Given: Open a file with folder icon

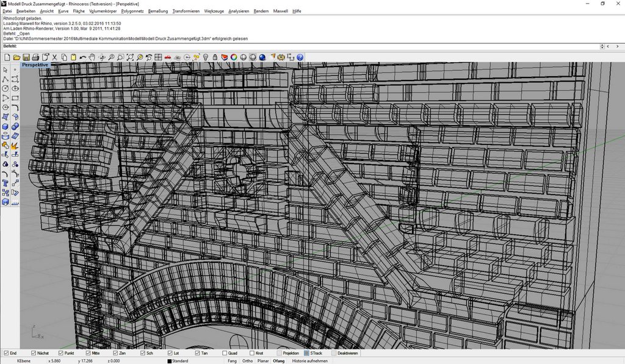Looking at the screenshot, I should (x=16, y=57).
